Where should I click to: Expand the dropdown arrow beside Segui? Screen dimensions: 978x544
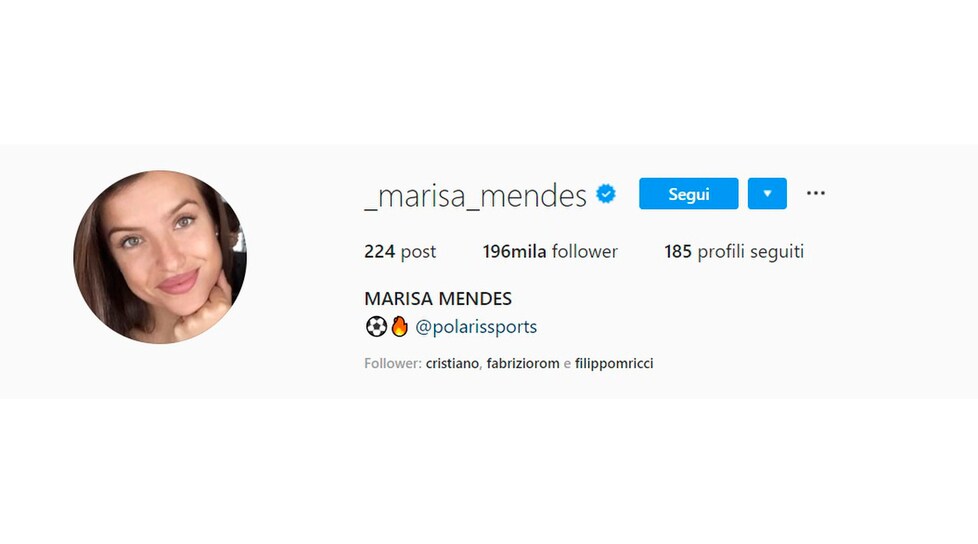point(767,193)
